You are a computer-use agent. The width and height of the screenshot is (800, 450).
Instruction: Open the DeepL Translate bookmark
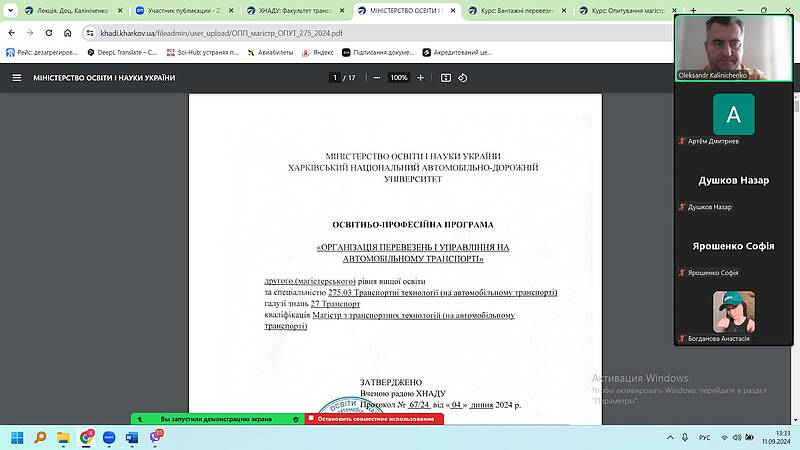122,52
